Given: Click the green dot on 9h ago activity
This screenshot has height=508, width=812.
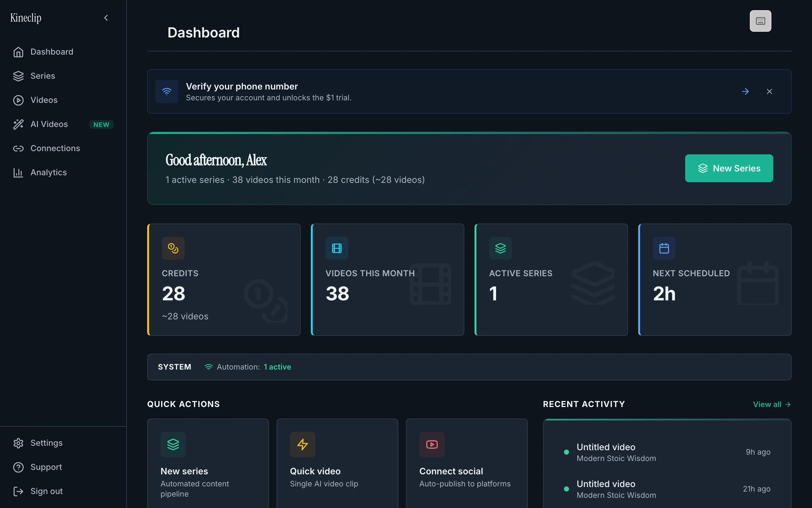Looking at the screenshot, I should pos(566,452).
